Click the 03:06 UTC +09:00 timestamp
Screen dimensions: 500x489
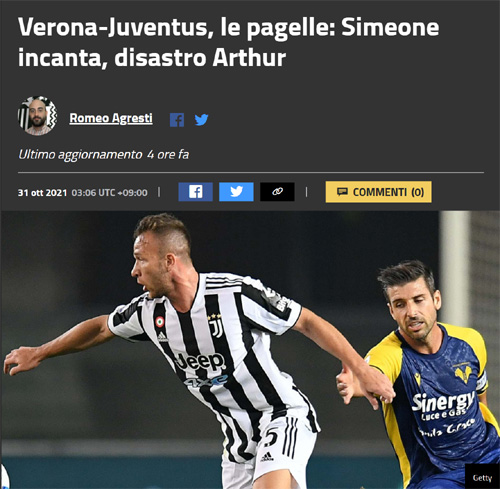point(109,193)
